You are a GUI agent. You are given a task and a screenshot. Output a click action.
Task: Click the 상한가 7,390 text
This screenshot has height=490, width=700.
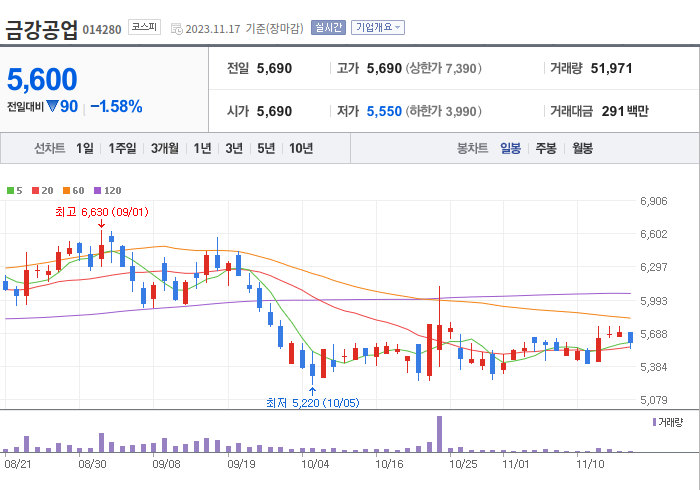(x=443, y=68)
